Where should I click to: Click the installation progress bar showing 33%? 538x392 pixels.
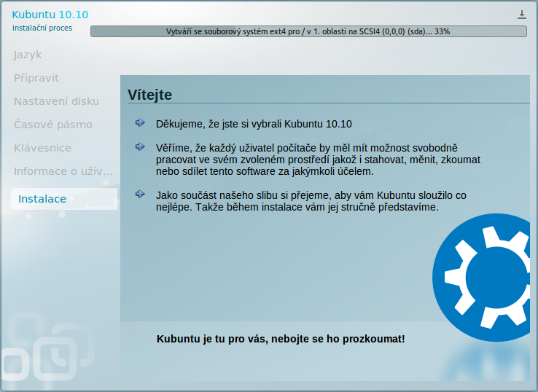[x=308, y=31]
